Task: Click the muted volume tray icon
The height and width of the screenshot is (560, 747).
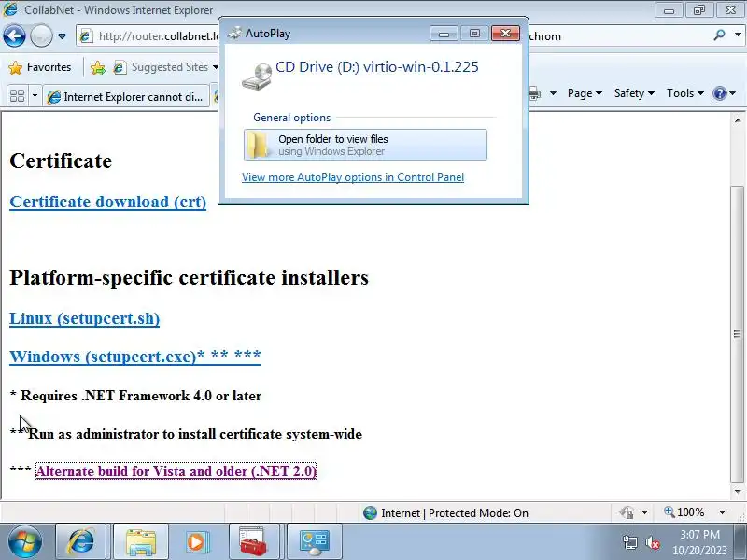Action: pos(652,542)
